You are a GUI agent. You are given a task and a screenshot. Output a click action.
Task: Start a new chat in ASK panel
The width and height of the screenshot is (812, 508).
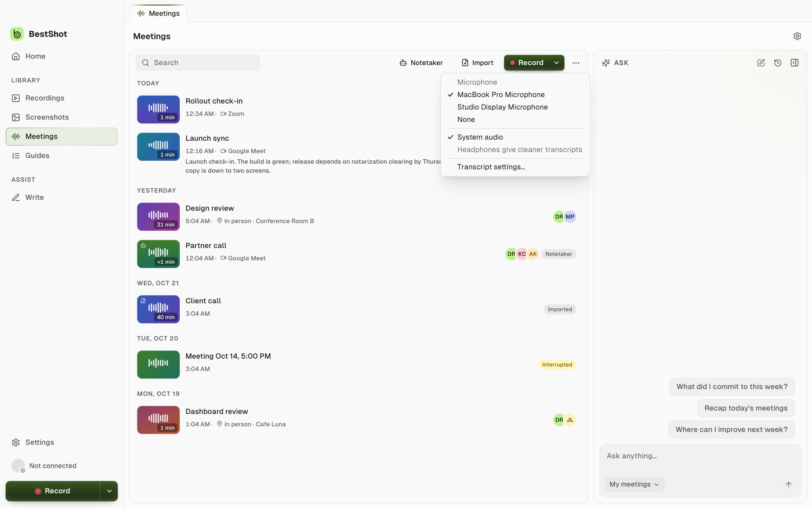(x=761, y=63)
